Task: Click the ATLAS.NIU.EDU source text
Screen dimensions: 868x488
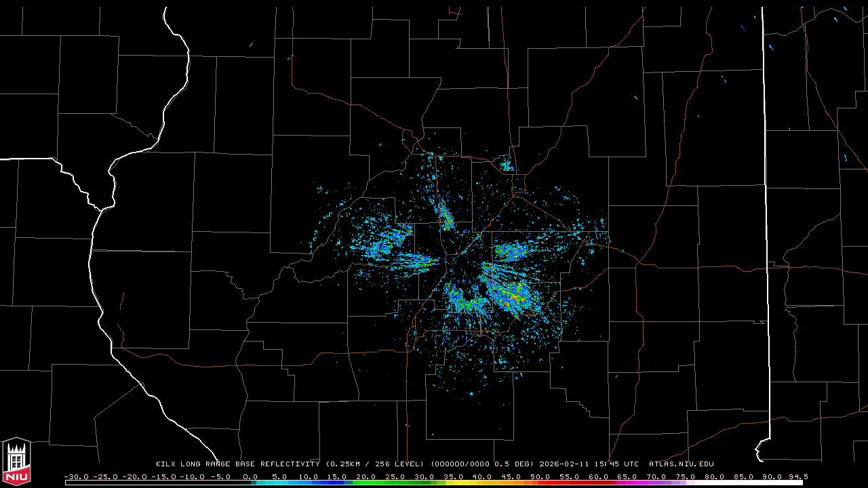Action: (682, 464)
